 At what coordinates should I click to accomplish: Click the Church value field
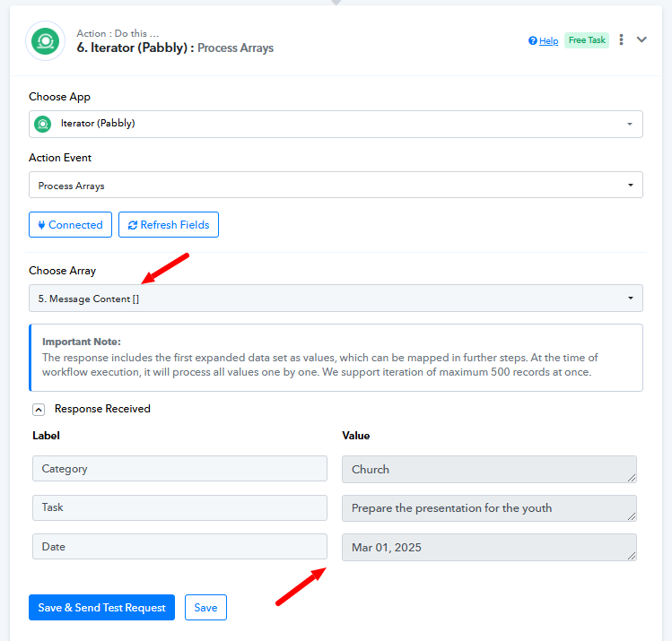click(x=489, y=469)
